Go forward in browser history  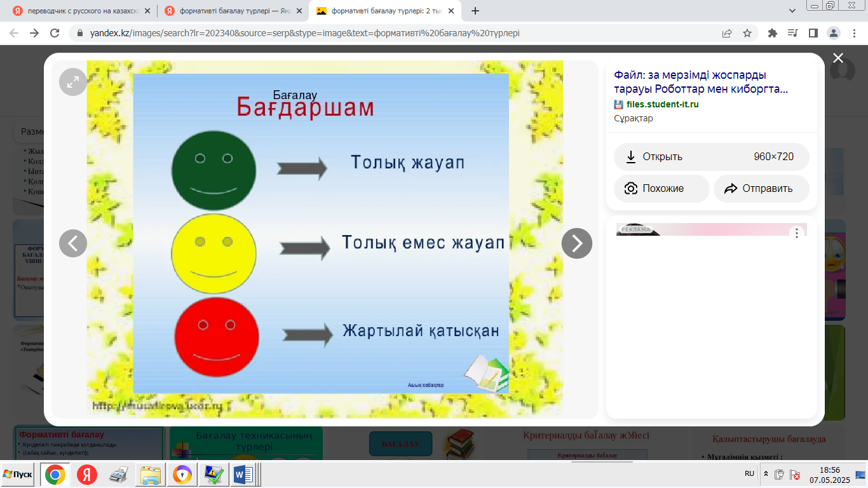tap(34, 33)
